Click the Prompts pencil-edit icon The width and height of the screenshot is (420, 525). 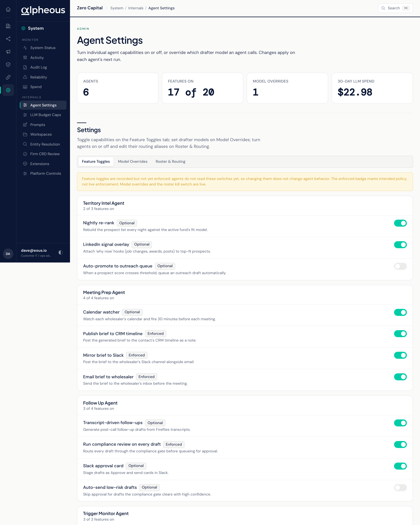[x=25, y=125]
